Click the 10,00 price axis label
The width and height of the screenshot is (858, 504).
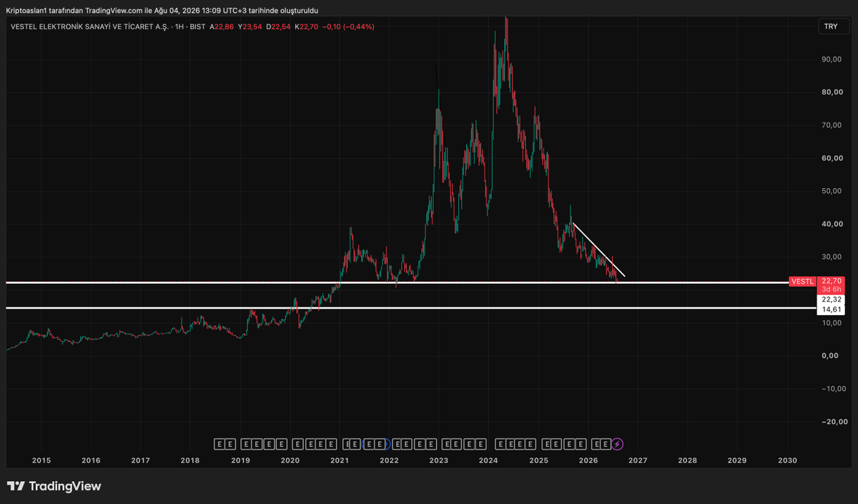click(x=830, y=322)
